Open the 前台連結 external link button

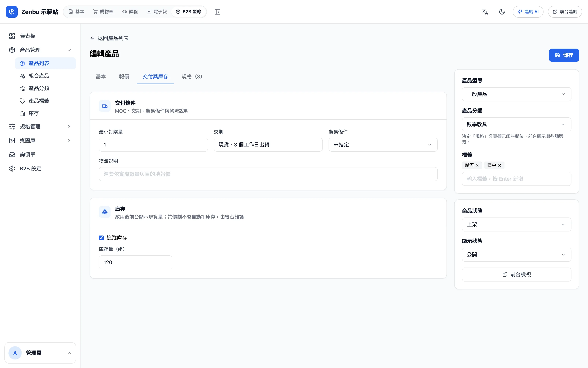click(x=565, y=12)
